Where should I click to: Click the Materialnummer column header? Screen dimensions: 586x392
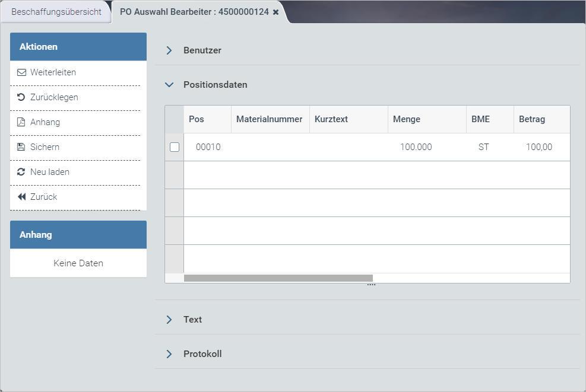270,119
